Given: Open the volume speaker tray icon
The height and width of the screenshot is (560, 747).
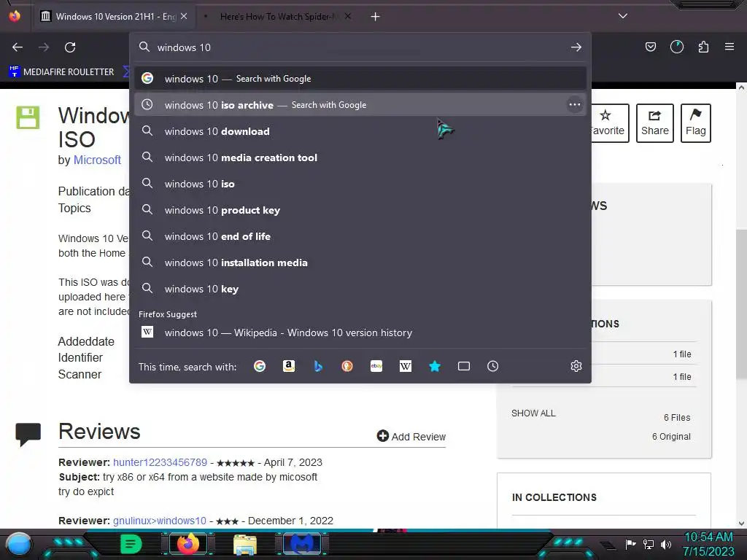Looking at the screenshot, I should pyautogui.click(x=666, y=544).
